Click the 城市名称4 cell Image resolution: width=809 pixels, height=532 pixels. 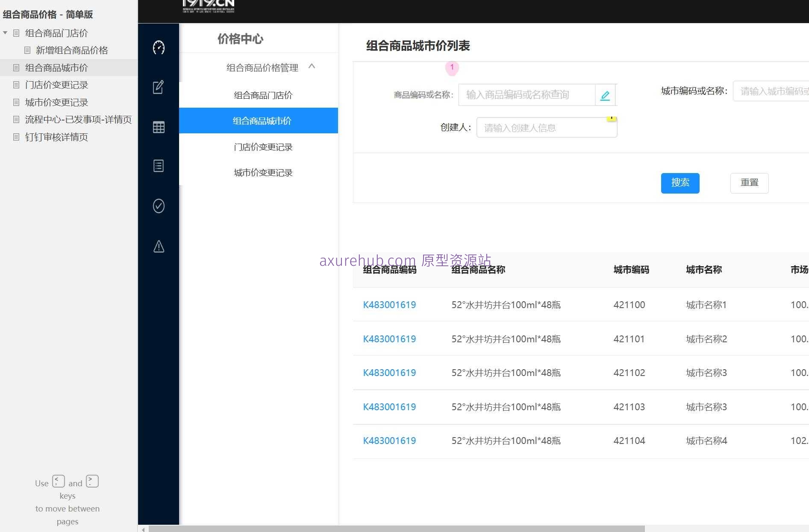[706, 441]
